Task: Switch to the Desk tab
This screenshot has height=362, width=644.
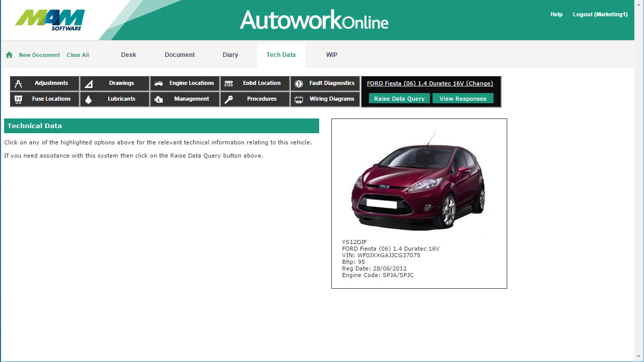Action: point(128,55)
